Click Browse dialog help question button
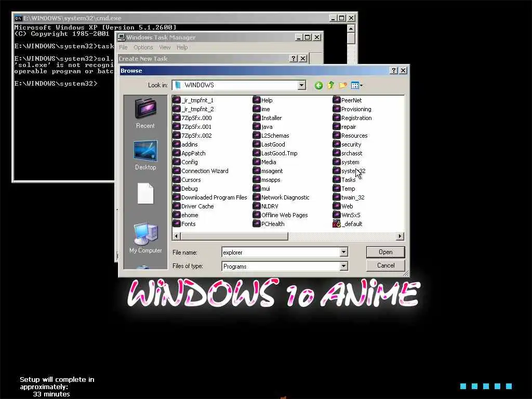This screenshot has width=532, height=399. (394, 71)
